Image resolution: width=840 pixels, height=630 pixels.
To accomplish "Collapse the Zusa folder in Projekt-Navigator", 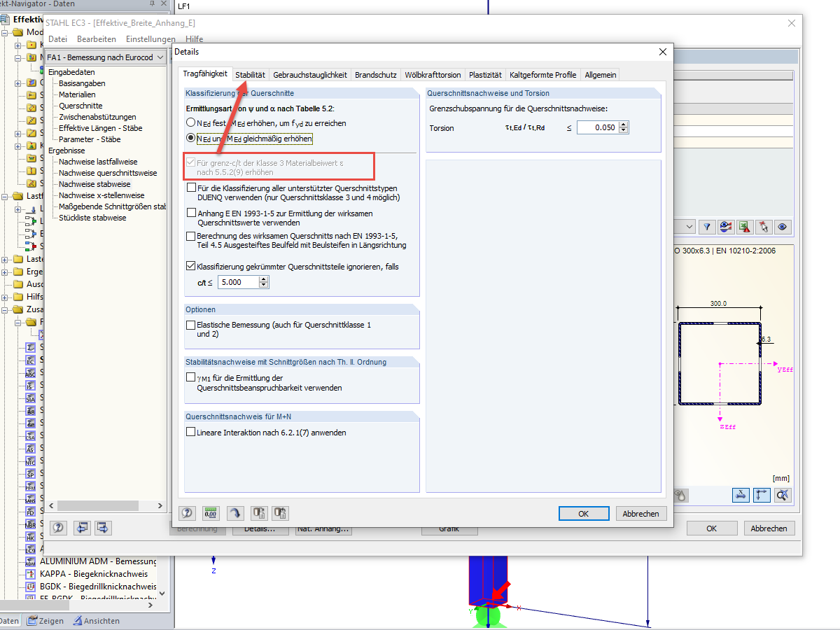I will pos(6,309).
